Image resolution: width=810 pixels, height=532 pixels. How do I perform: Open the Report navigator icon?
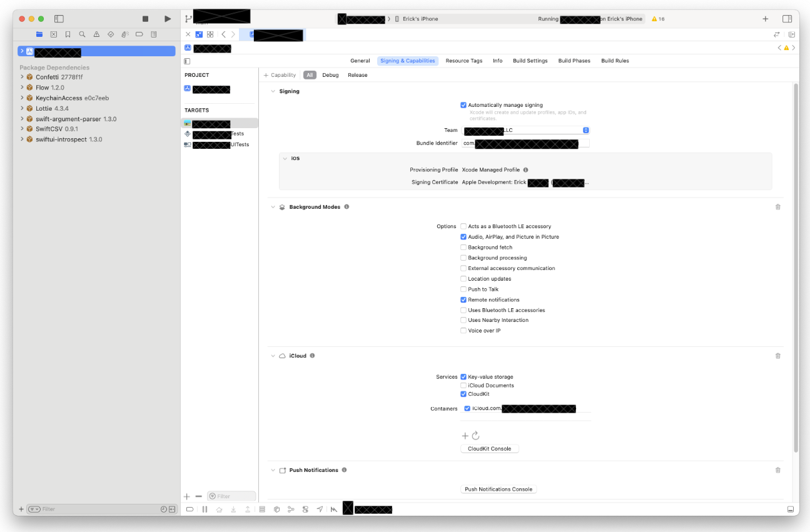(x=154, y=34)
